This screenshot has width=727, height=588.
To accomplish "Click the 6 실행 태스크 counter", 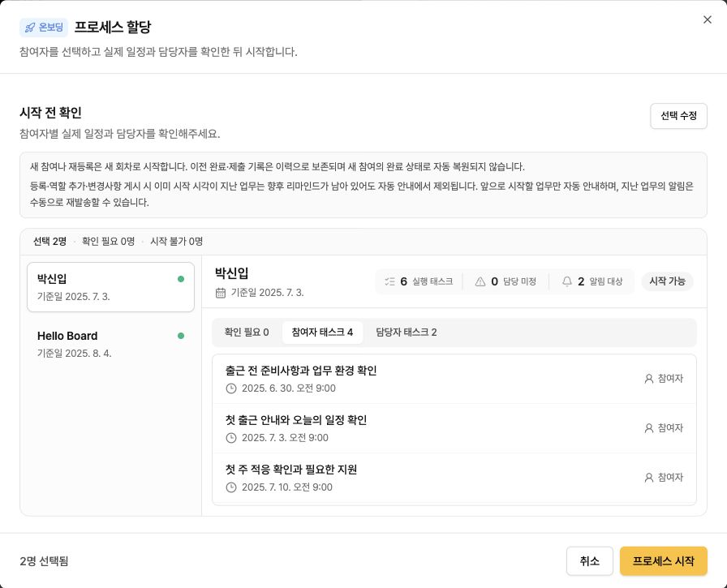I will pyautogui.click(x=419, y=281).
